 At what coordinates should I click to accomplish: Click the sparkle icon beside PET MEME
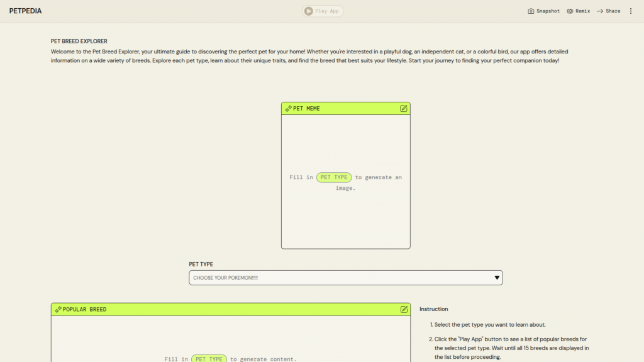tap(288, 109)
